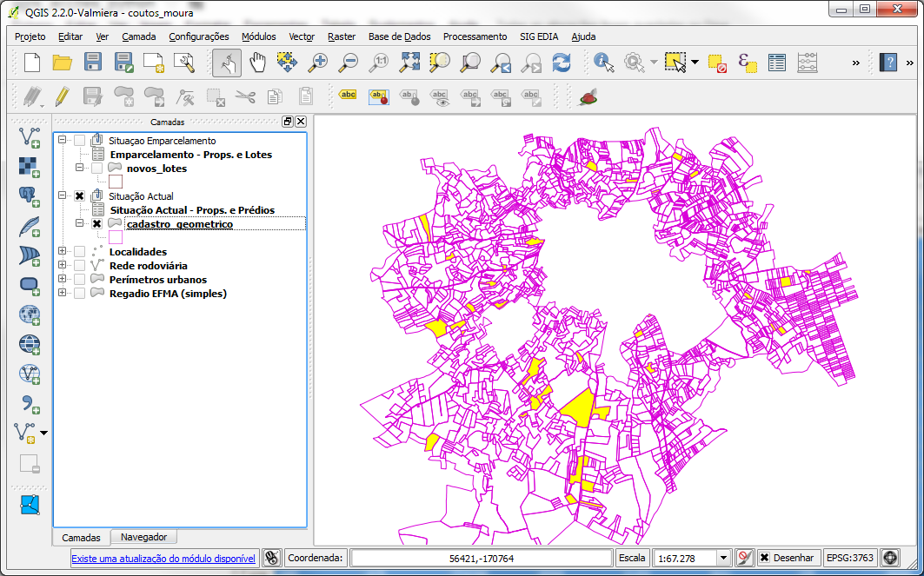924x576 pixels.
Task: Expand the Rede rodoviária layer tree
Action: 62,265
